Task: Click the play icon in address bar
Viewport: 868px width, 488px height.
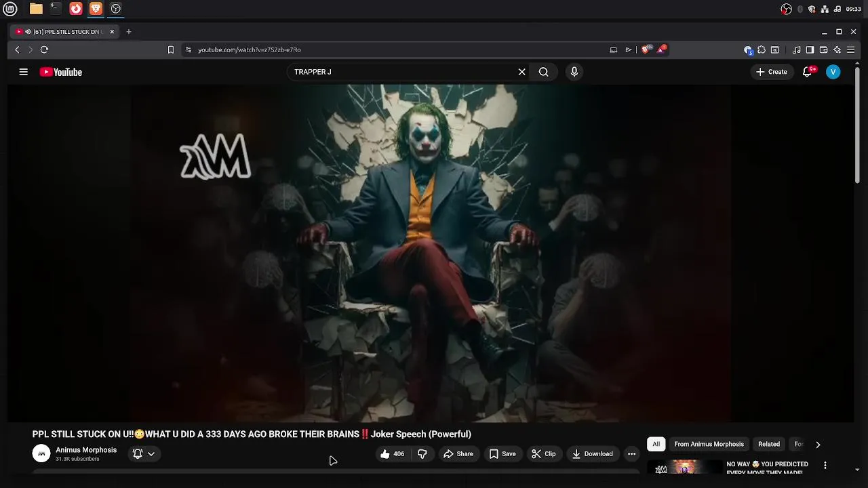Action: click(x=629, y=49)
